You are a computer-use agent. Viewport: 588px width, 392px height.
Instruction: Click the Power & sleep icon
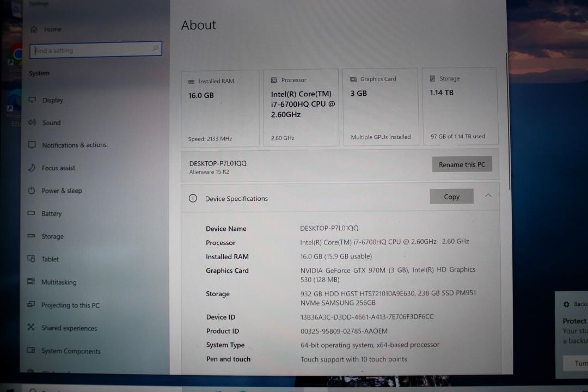click(32, 190)
